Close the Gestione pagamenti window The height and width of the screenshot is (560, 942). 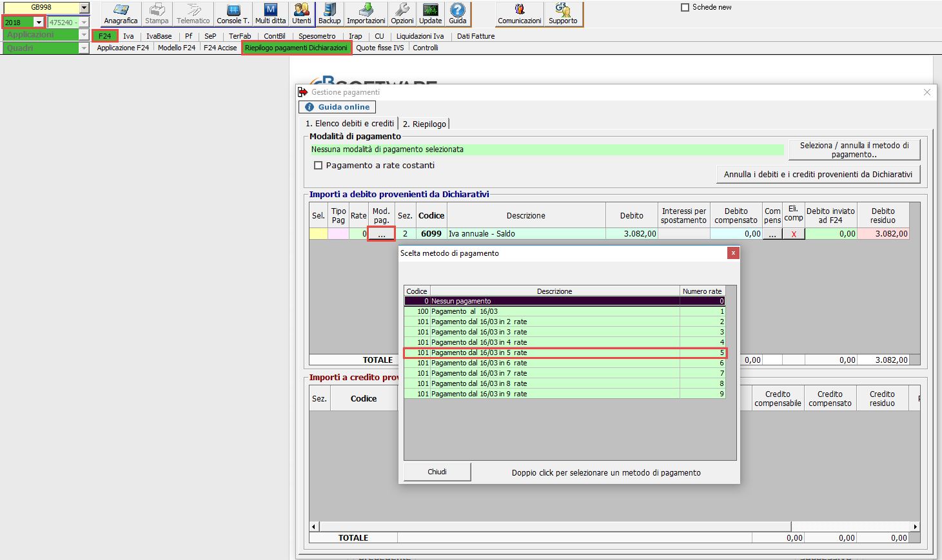[927, 92]
